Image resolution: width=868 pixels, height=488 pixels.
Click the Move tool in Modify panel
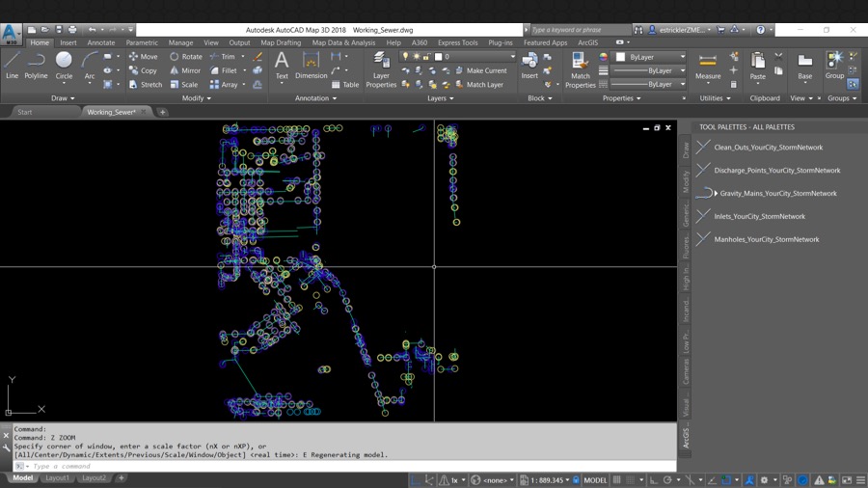(144, 57)
